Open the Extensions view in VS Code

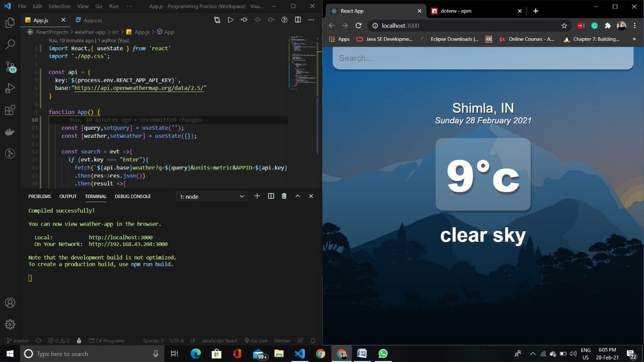10,110
